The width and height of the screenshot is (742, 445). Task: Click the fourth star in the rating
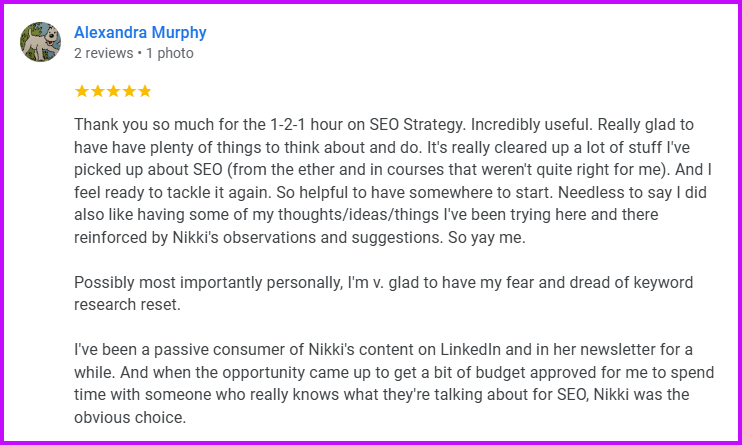[128, 91]
